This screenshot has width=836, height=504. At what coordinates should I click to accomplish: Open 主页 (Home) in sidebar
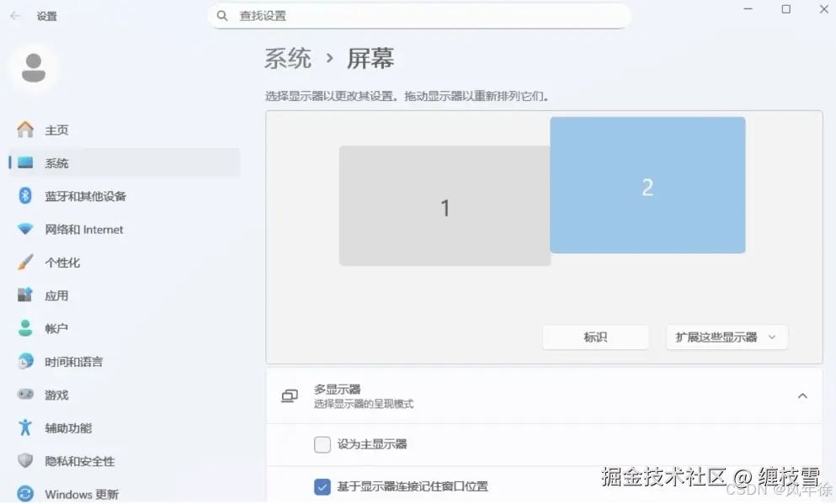[x=56, y=130]
